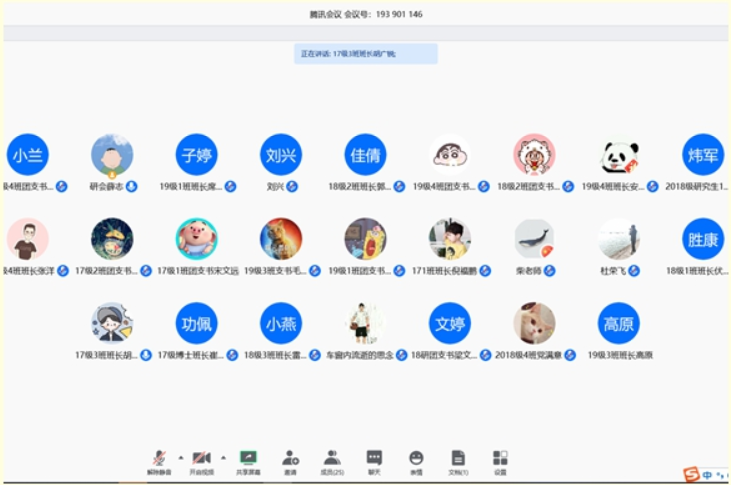Screen dimensions: 731x485
Task: Open the documents icon in toolbar
Action: click(x=458, y=459)
